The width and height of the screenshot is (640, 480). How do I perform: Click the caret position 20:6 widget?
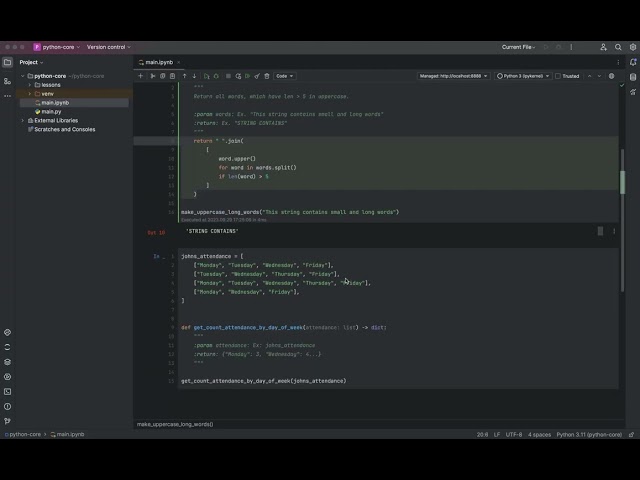[x=482, y=434]
